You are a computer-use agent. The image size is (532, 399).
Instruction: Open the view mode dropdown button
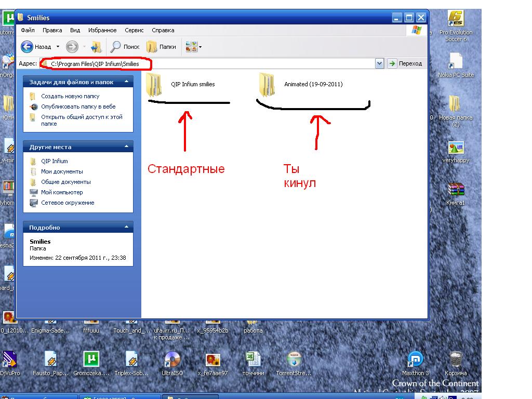coord(193,46)
